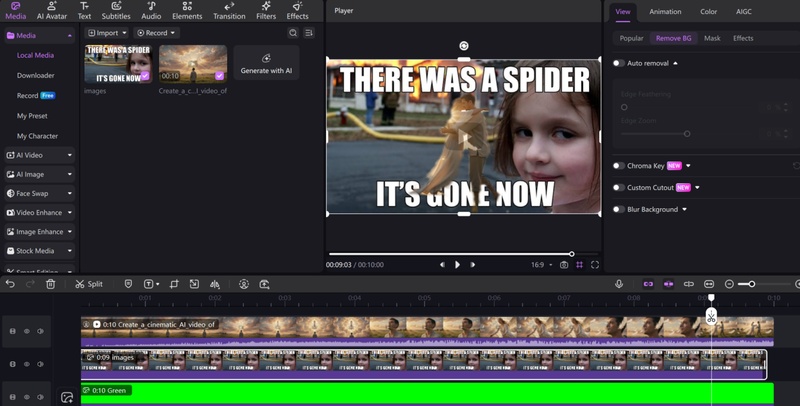800x406 pixels.
Task: Step to previous frame in player
Action: (x=442, y=265)
